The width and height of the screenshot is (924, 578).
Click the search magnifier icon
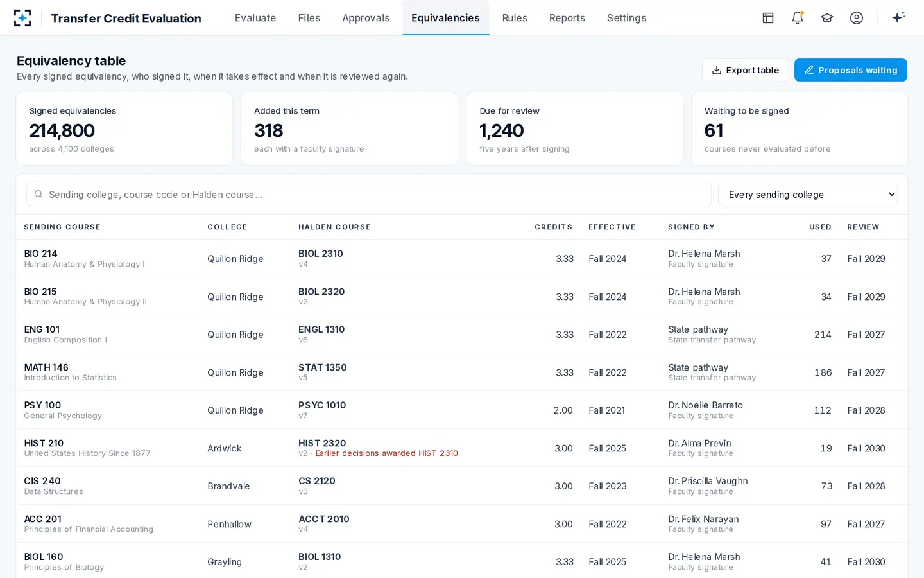tap(38, 194)
